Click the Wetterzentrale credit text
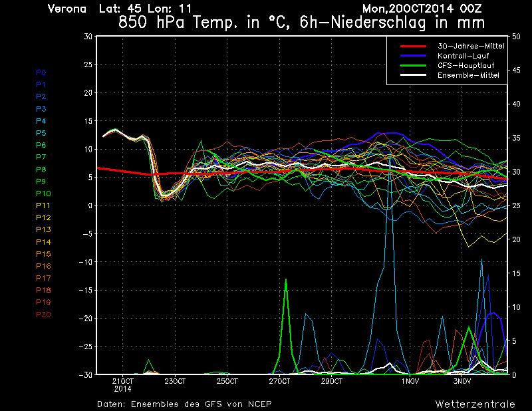Screen dimensions: 532x411 475,404
